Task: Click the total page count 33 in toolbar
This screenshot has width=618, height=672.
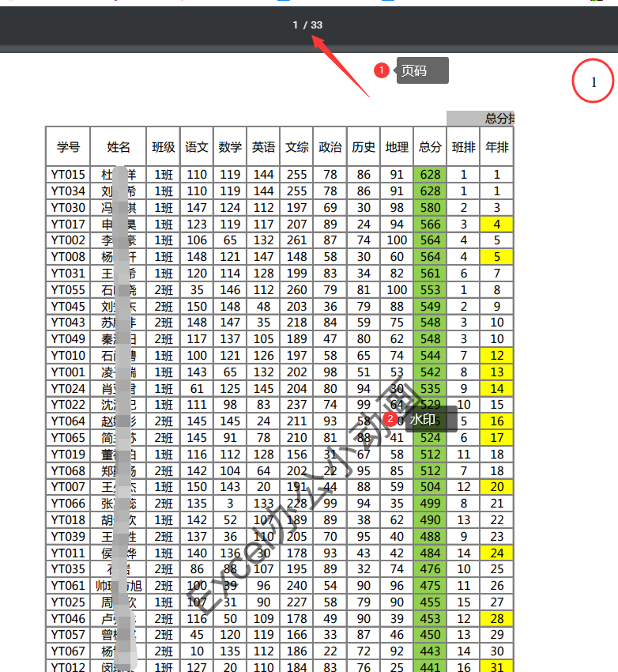Action: pos(316,25)
